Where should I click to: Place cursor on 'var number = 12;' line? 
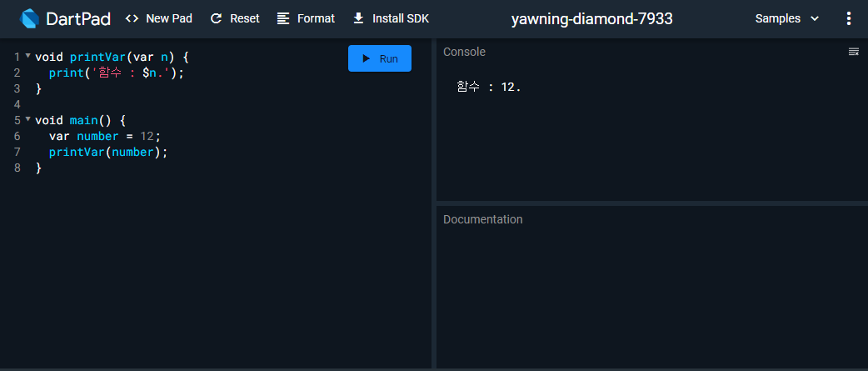[105, 136]
